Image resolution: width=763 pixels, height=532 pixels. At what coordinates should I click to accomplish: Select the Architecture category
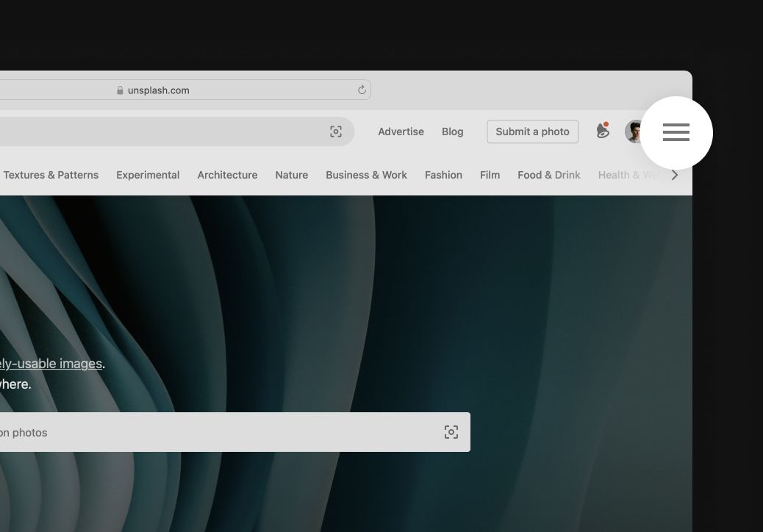(x=227, y=175)
